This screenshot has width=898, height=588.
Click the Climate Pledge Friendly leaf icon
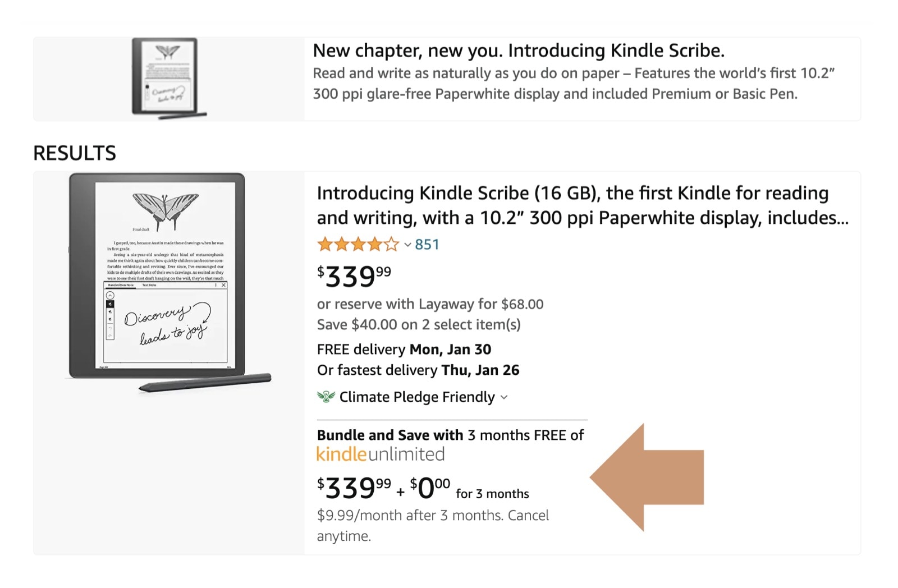pyautogui.click(x=326, y=397)
